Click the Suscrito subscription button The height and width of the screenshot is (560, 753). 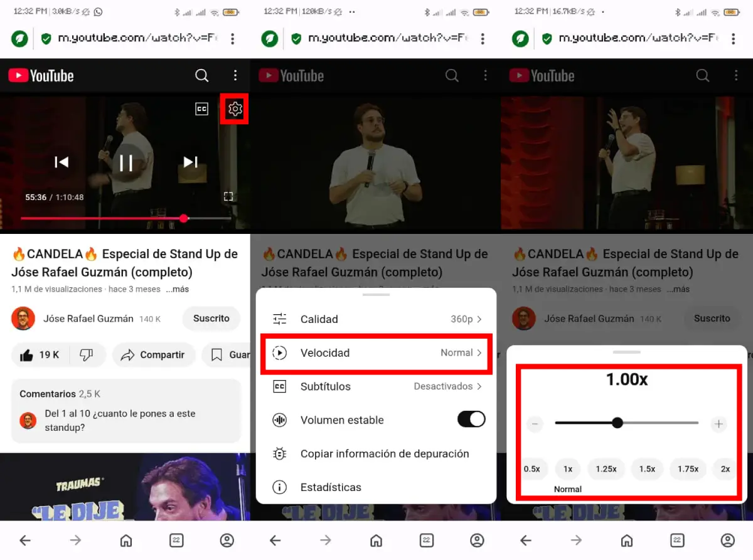[x=211, y=319]
